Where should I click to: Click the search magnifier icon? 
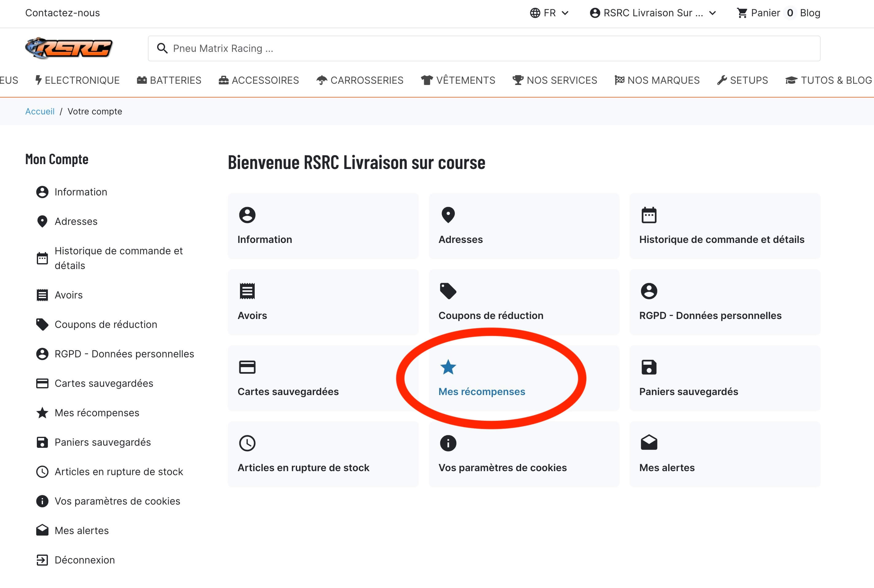(162, 48)
